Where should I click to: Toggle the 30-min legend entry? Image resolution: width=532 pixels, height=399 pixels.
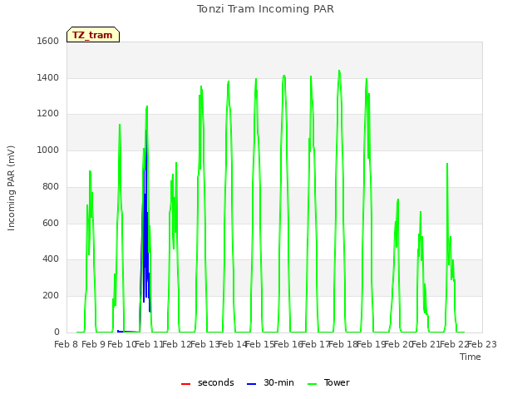click(x=270, y=382)
